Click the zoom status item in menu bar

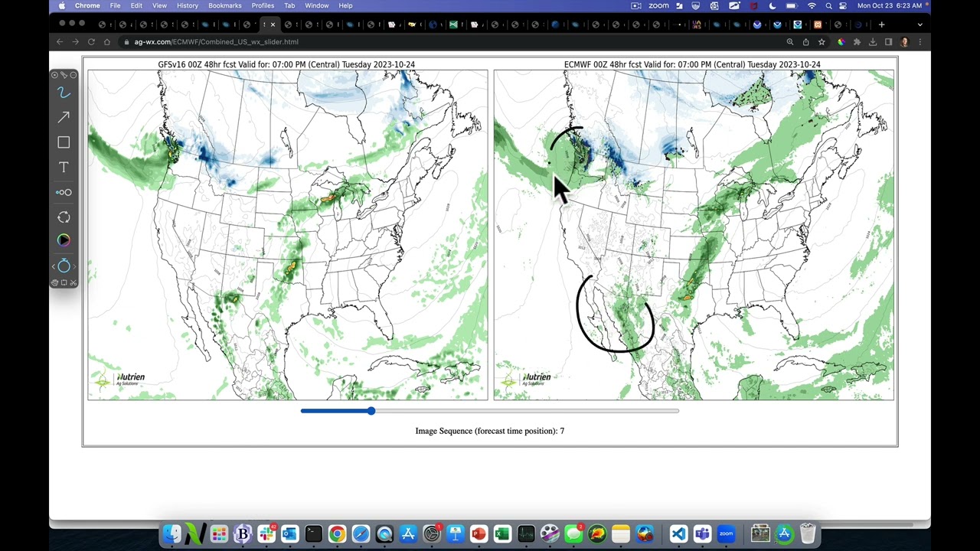click(x=658, y=5)
